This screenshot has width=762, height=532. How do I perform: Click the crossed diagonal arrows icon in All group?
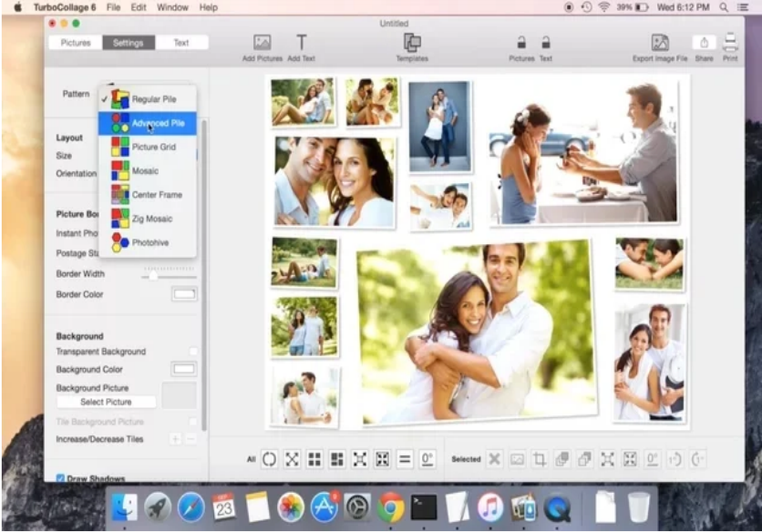[x=292, y=459]
